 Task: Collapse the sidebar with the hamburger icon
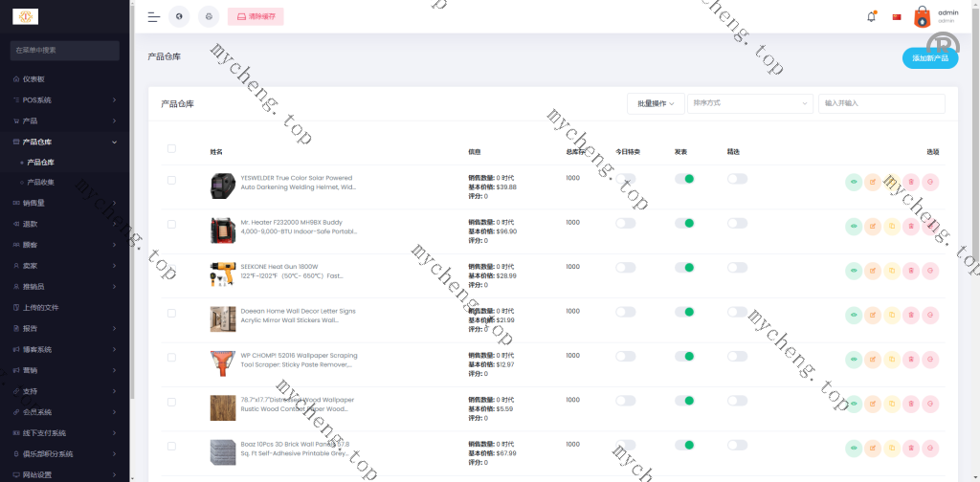pyautogui.click(x=153, y=16)
